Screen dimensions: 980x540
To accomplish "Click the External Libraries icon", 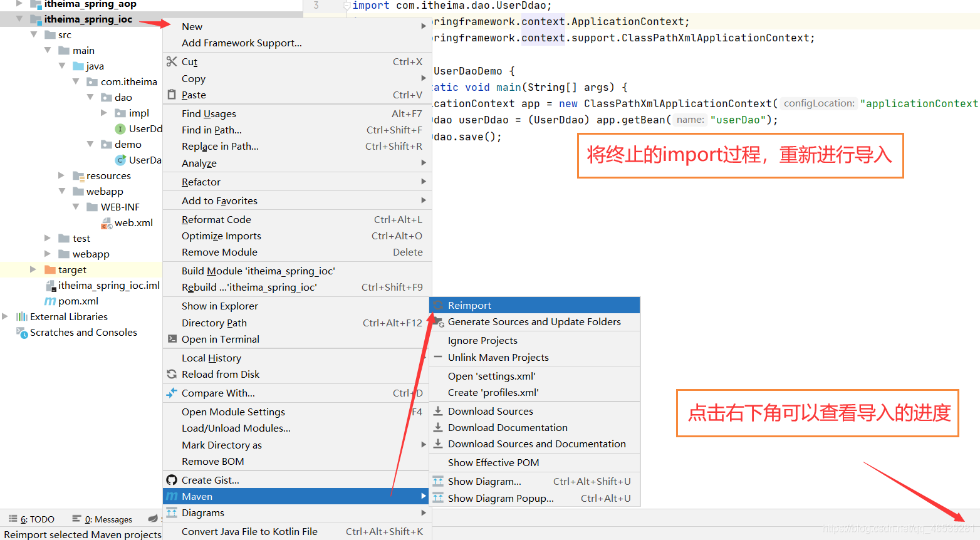I will [22, 316].
